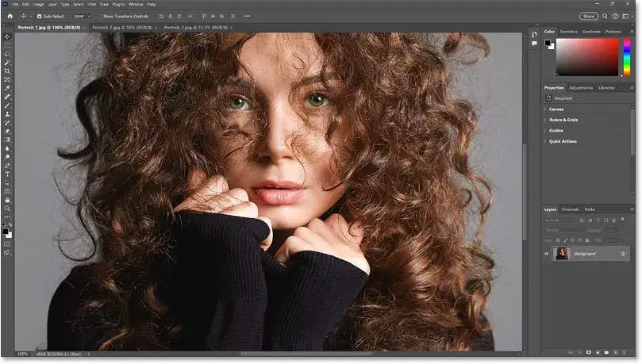Select the Lasso tool
This screenshot has height=364, width=642.
pos(7,53)
